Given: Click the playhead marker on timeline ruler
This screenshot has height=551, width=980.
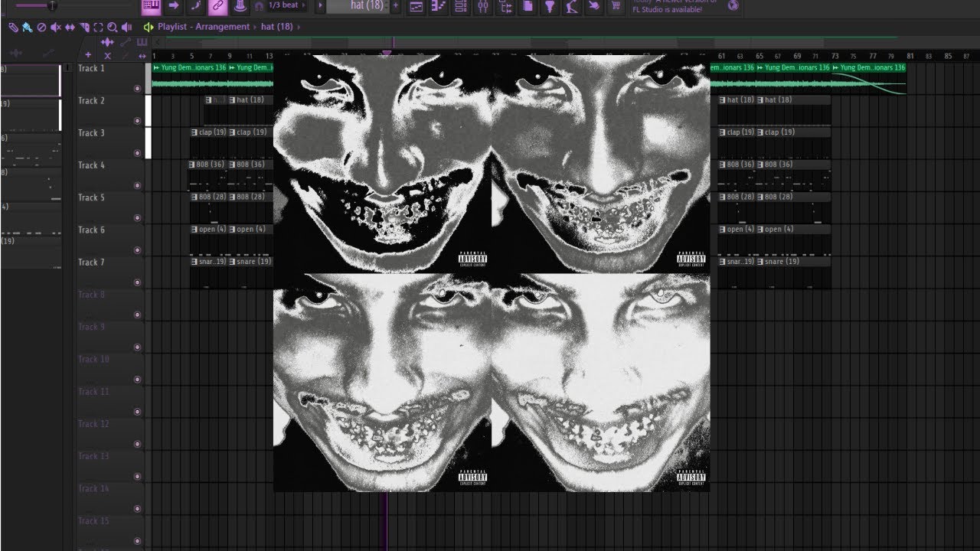Looking at the screenshot, I should tap(387, 54).
